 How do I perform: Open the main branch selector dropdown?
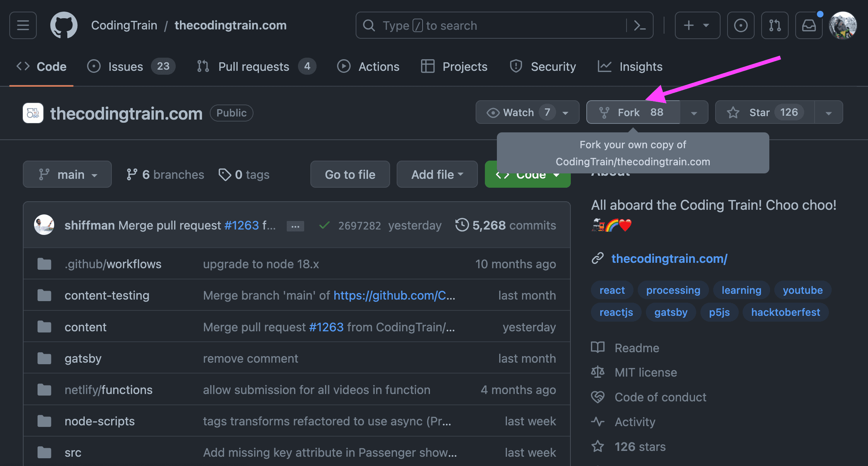pyautogui.click(x=67, y=175)
